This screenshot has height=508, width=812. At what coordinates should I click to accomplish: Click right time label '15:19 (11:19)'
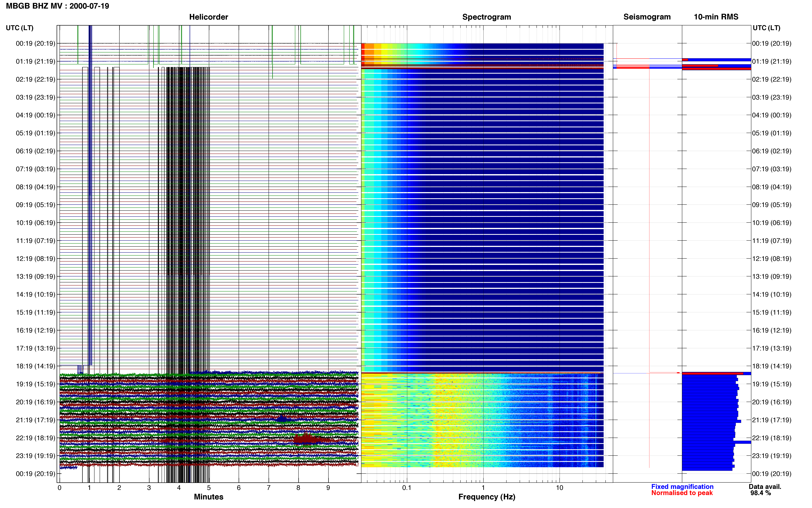coord(772,313)
